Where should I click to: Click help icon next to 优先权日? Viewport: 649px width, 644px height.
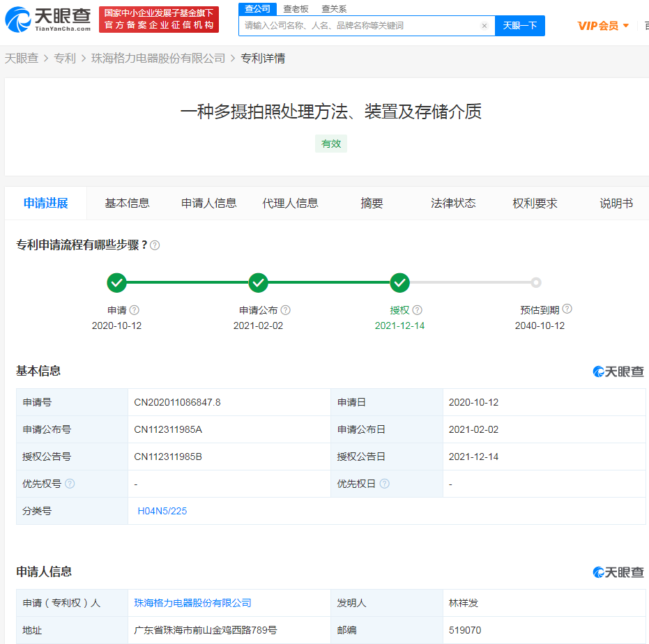[385, 484]
